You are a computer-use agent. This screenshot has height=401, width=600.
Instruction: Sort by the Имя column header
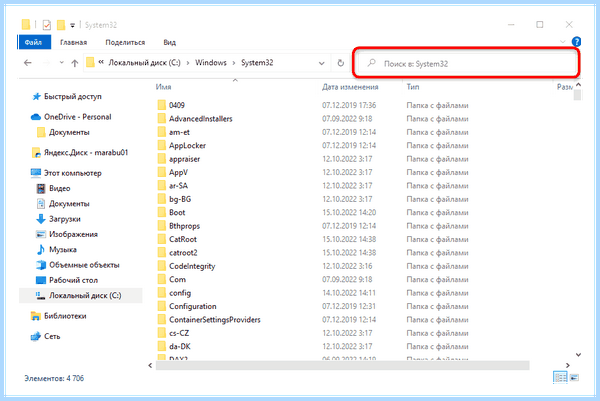click(163, 87)
